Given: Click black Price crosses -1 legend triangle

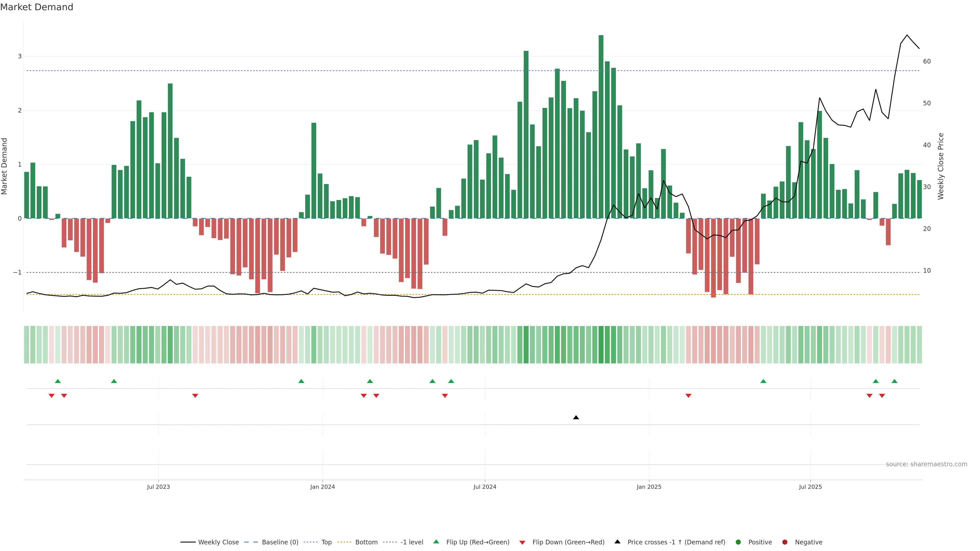Looking at the screenshot, I should point(617,542).
